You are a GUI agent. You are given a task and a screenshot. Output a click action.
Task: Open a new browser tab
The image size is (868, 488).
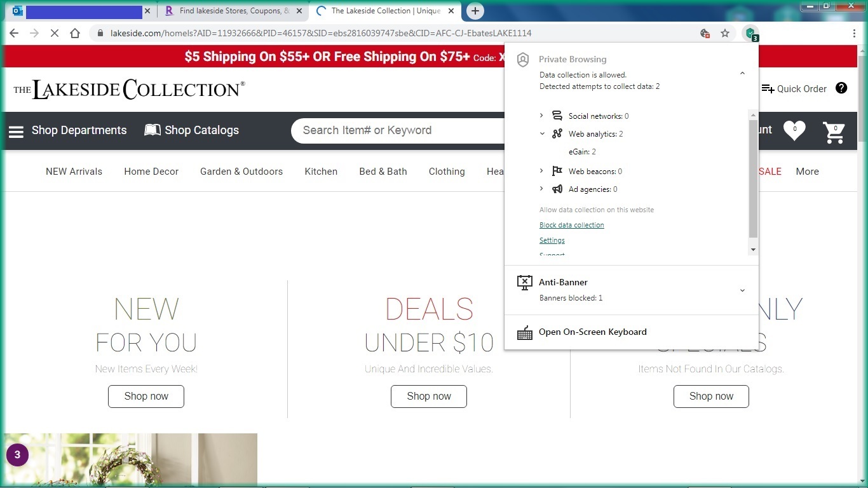click(475, 11)
